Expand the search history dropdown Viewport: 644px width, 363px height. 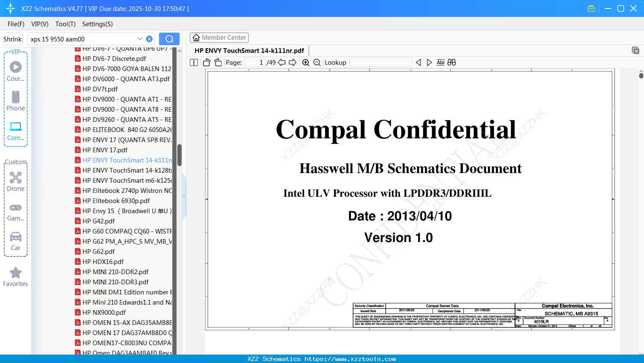coord(140,39)
